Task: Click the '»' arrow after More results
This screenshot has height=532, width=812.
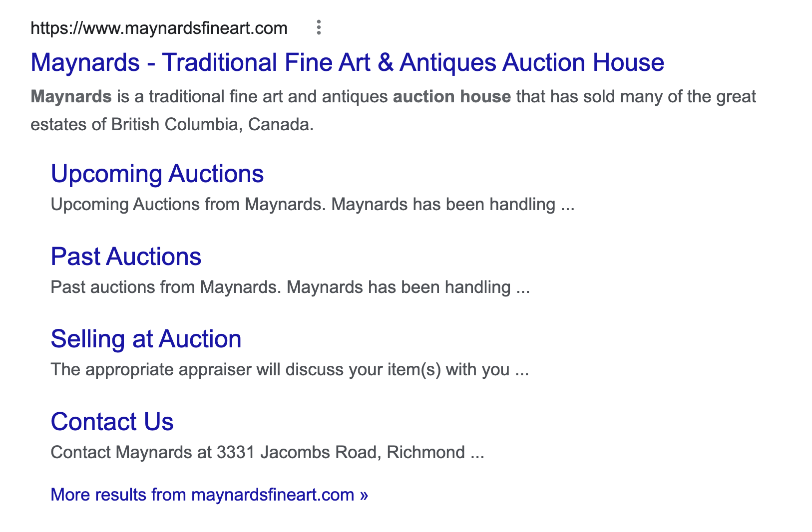Action: (x=364, y=495)
